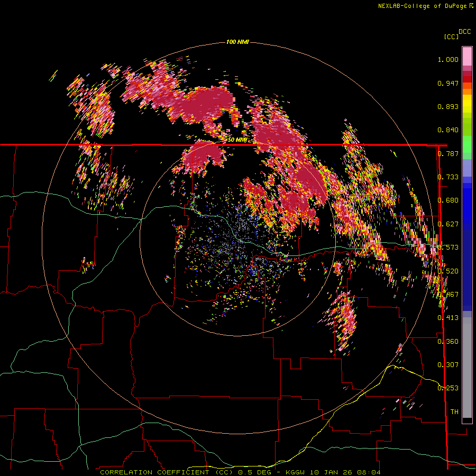The image size is (476, 476).
Task: Click the 0.893 legend value
Action: tap(448, 106)
